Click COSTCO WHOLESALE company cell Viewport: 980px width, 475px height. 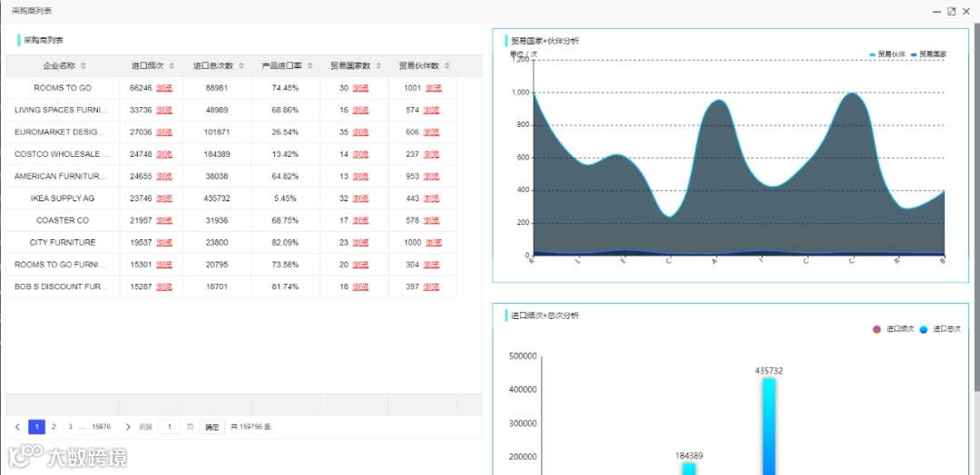pos(63,154)
